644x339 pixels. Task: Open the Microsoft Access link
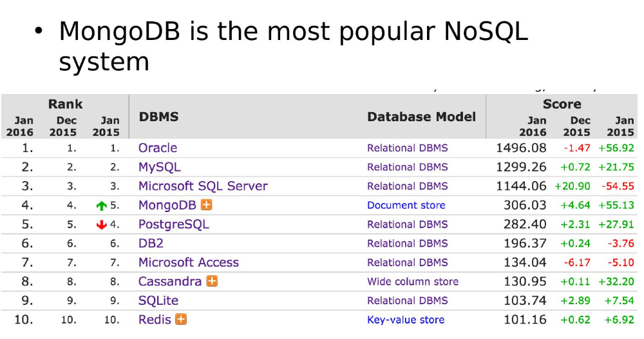(x=189, y=263)
